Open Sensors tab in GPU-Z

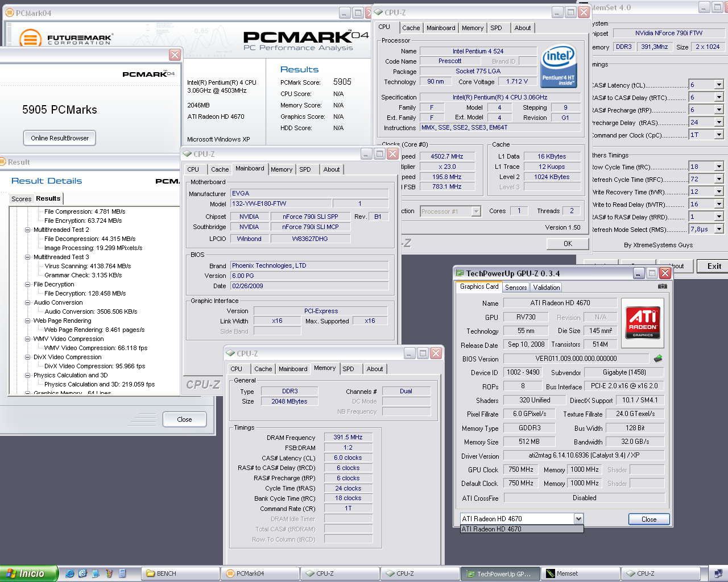click(516, 288)
